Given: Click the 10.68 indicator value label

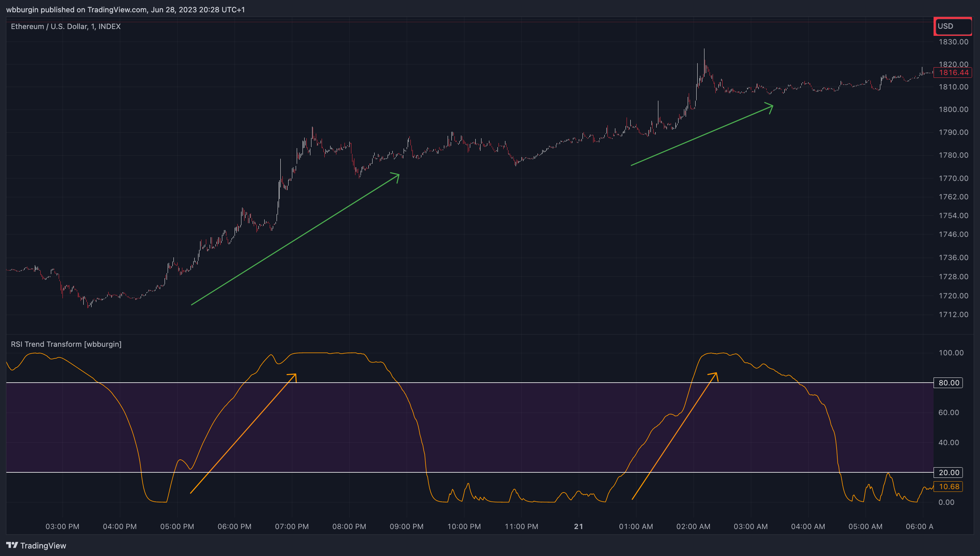Looking at the screenshot, I should tap(948, 486).
